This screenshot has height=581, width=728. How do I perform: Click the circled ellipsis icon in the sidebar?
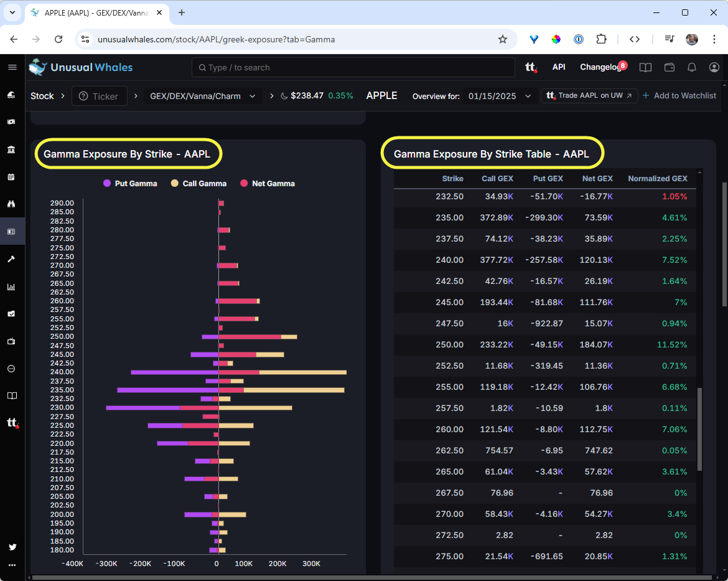click(12, 369)
